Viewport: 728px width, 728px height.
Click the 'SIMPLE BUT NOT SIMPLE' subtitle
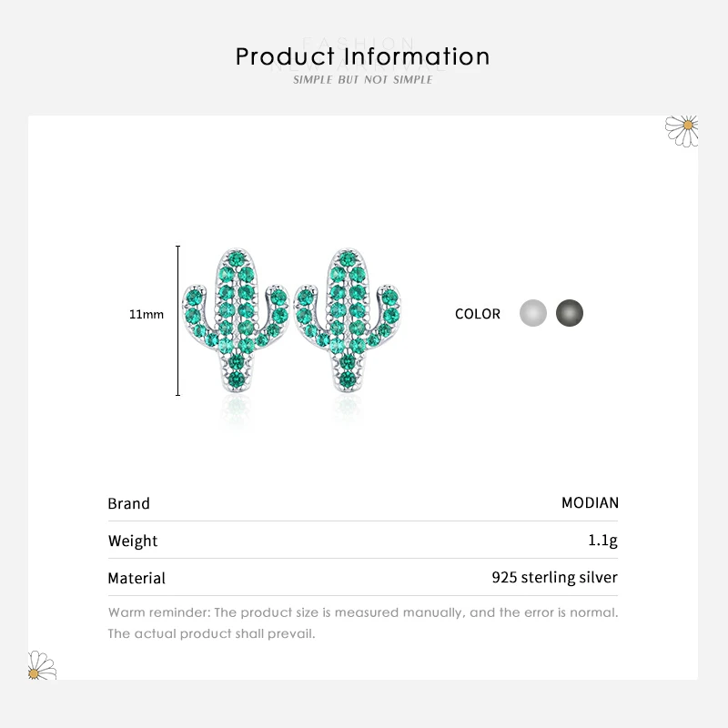point(362,80)
